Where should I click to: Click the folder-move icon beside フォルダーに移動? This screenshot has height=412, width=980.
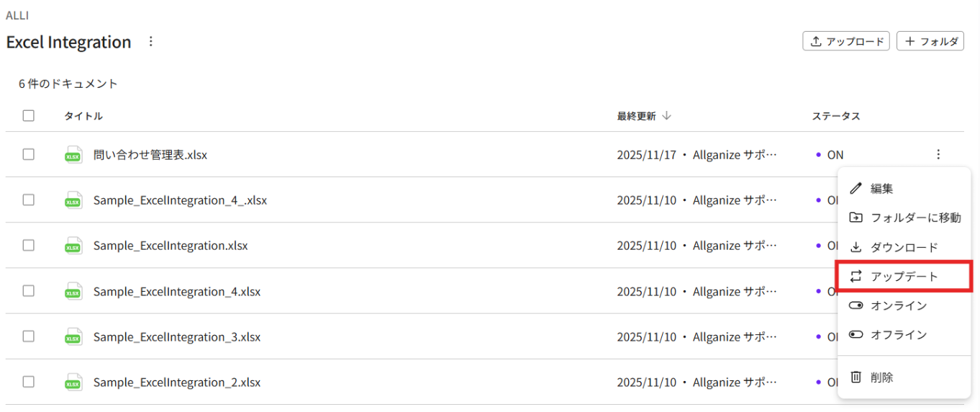point(856,218)
